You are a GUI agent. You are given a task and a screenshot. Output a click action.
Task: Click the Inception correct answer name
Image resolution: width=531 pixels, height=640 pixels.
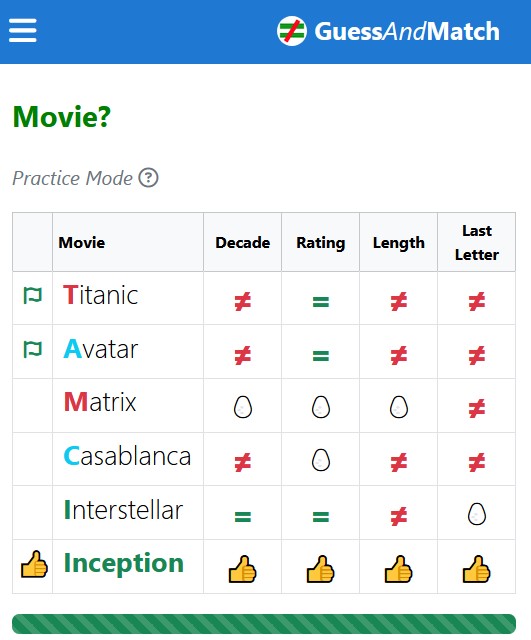[124, 563]
